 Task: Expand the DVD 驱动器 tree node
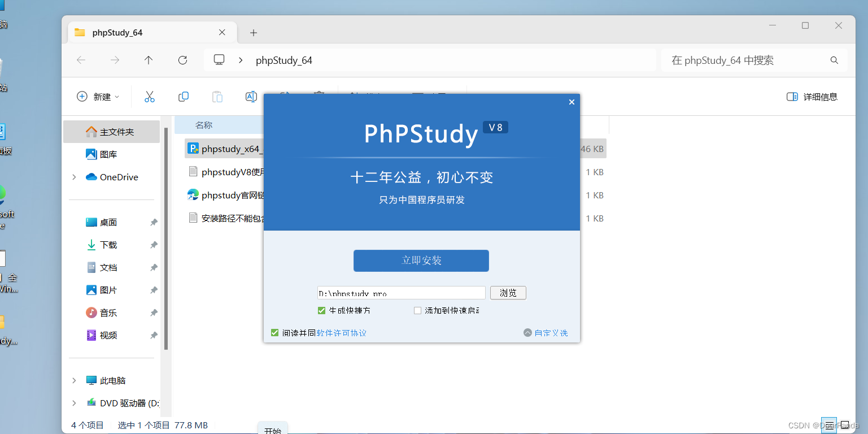coord(74,403)
